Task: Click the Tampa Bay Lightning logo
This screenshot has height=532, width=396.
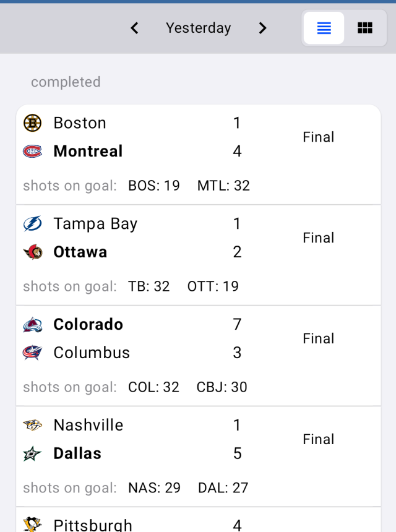Action: pyautogui.click(x=32, y=224)
